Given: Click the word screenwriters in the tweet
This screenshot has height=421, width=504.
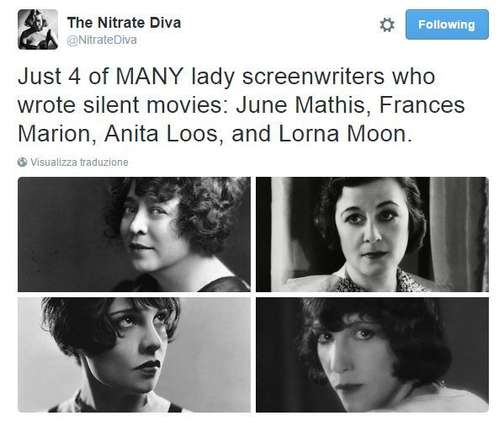Looking at the screenshot, I should [x=313, y=77].
